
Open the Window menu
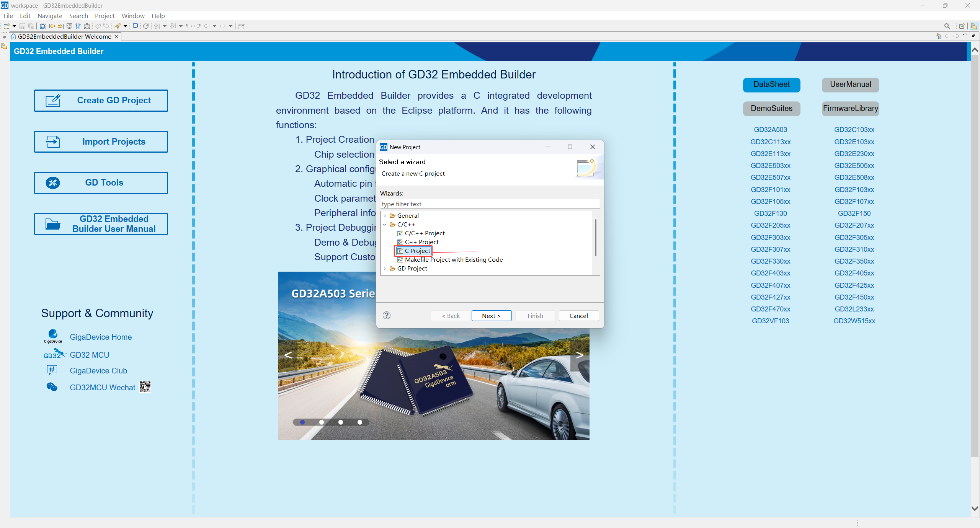click(x=133, y=16)
